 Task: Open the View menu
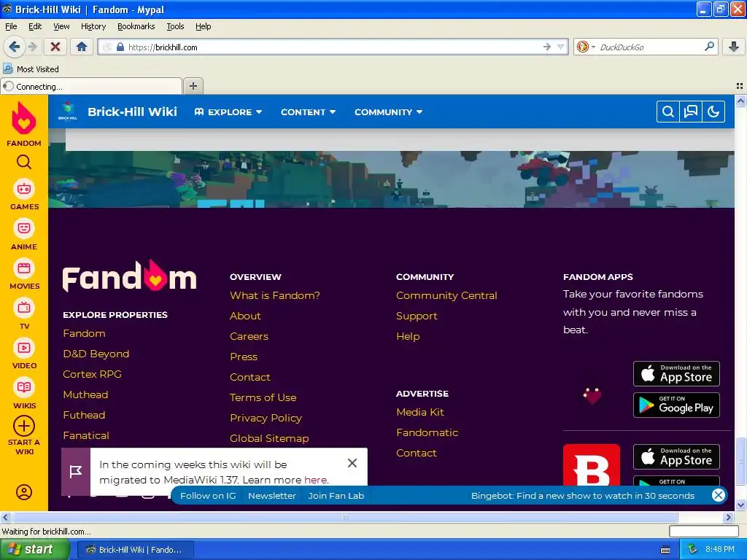pos(61,26)
